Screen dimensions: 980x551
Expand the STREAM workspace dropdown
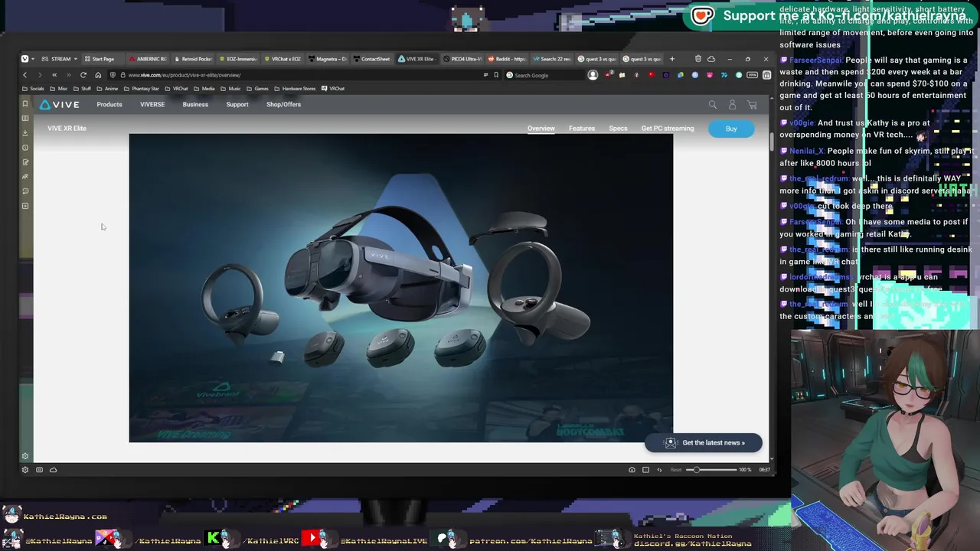[x=75, y=59]
